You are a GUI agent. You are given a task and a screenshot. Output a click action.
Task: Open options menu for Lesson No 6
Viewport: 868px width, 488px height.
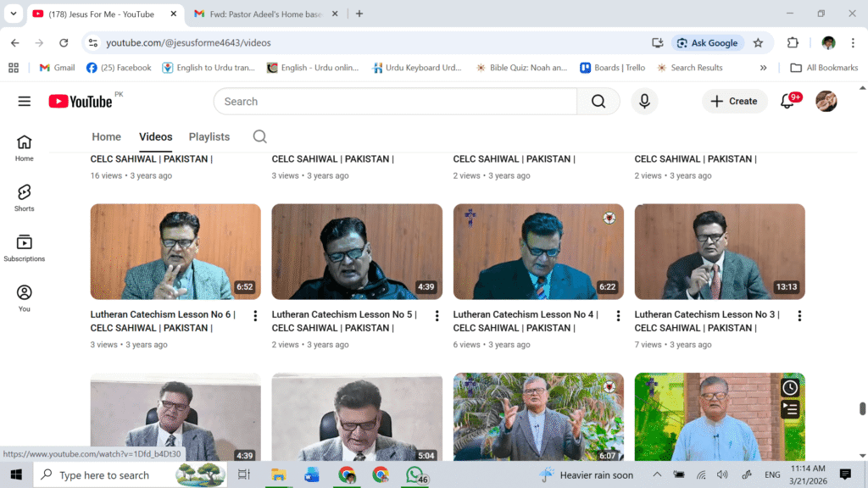tap(255, 316)
